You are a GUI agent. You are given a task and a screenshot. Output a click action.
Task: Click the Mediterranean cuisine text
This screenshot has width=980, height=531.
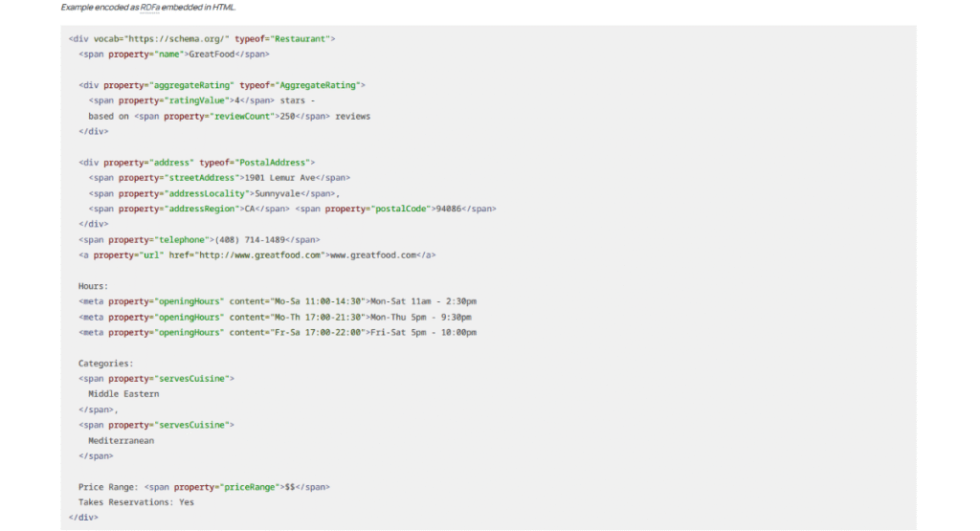(121, 440)
